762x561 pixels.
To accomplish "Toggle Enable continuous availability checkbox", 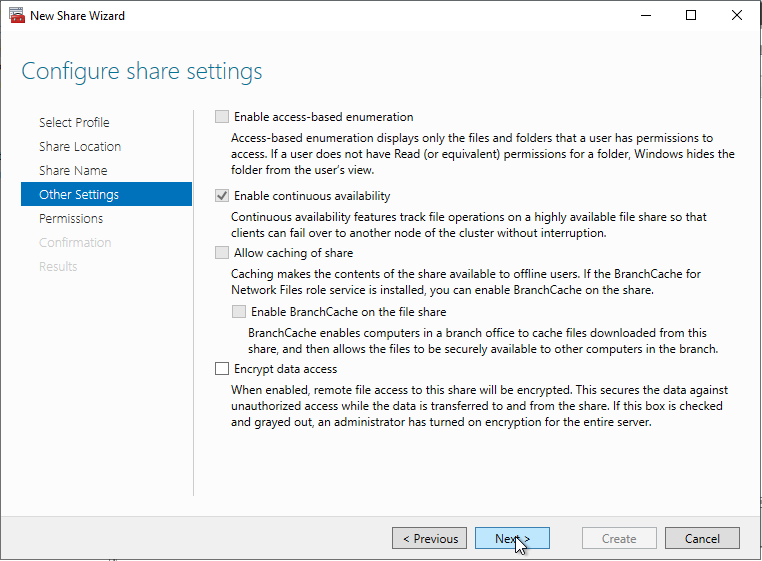I will pos(222,196).
